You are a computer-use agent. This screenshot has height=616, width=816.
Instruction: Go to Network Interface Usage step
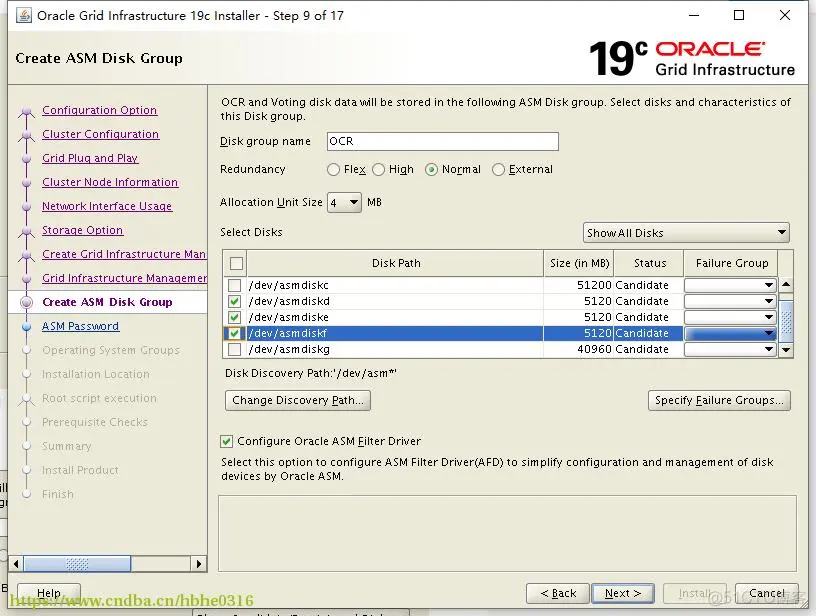click(107, 206)
